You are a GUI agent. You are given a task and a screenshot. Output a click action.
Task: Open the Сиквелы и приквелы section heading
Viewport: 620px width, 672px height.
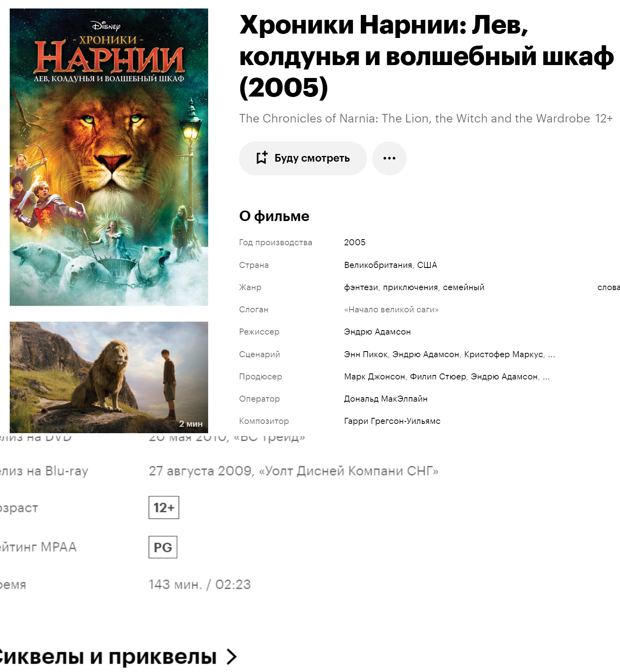(108, 657)
